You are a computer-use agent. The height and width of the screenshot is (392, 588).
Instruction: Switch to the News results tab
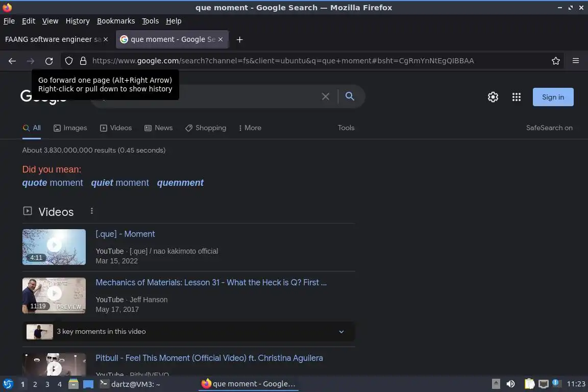click(x=159, y=128)
